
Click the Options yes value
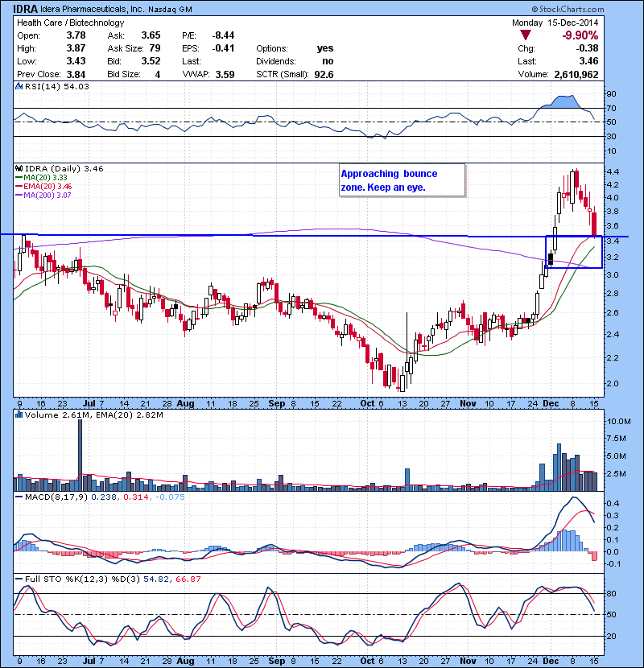tap(325, 48)
